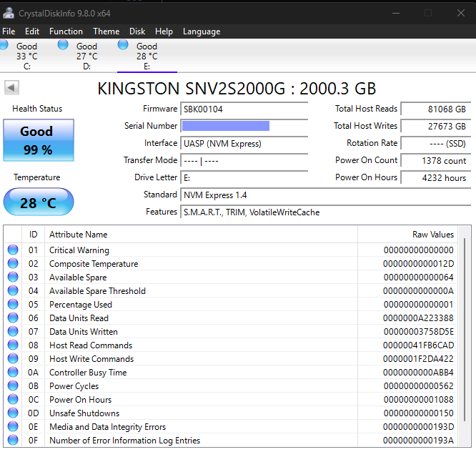Click the status orb for Composite Temperature
This screenshot has height=452, width=476.
coord(13,263)
